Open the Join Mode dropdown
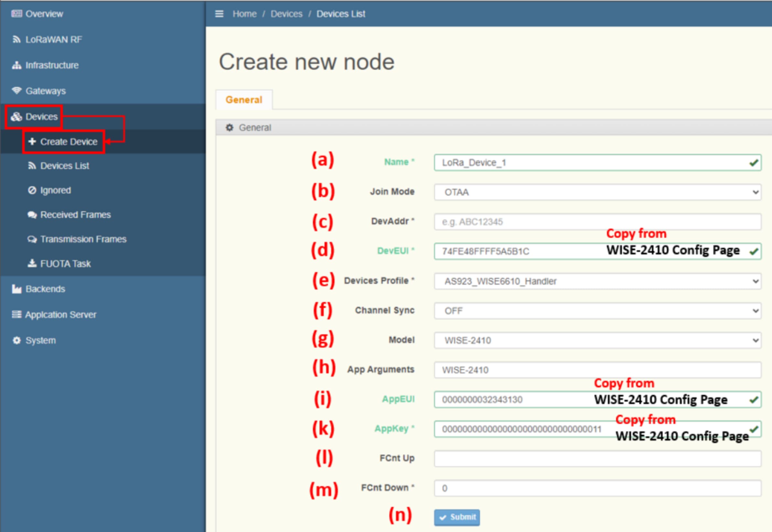Viewport: 772px width, 532px height. point(597,192)
